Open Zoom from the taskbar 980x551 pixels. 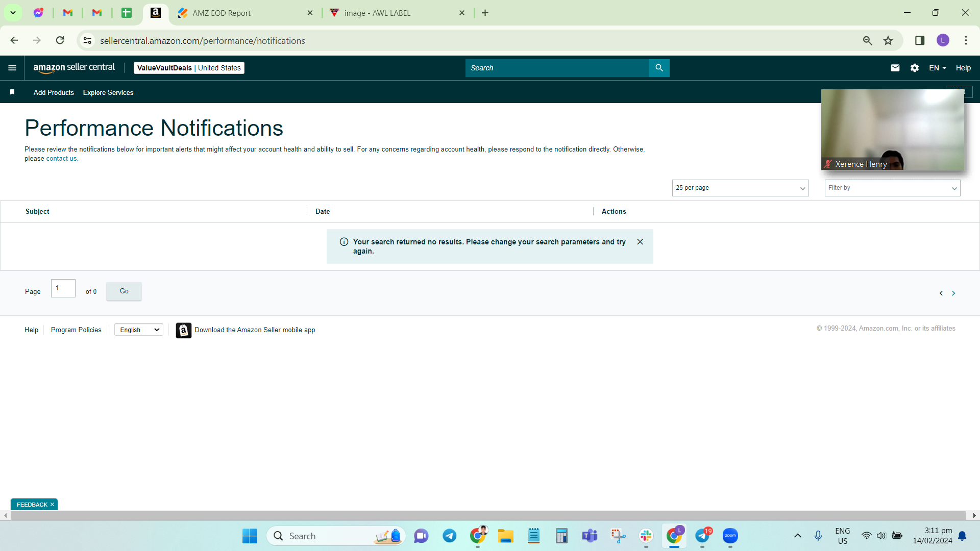(730, 536)
